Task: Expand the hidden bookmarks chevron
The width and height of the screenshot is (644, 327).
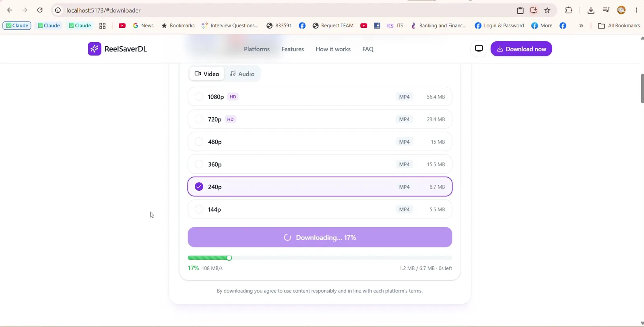Action: point(581,26)
